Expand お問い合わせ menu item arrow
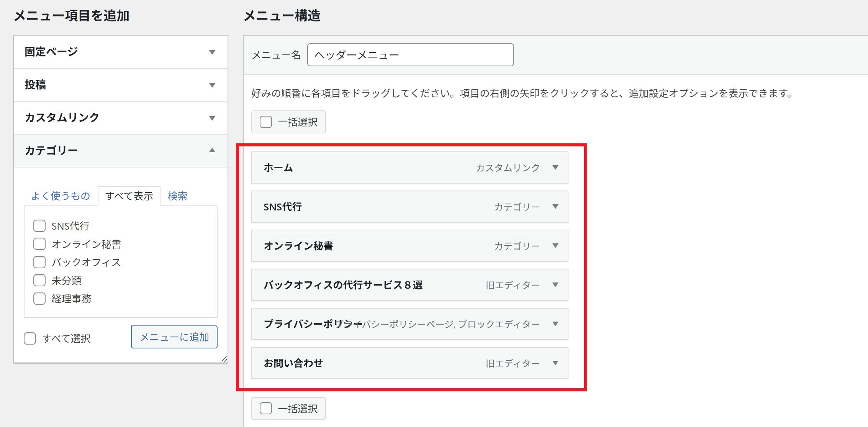Viewport: 868px width, 427px height. pos(555,363)
